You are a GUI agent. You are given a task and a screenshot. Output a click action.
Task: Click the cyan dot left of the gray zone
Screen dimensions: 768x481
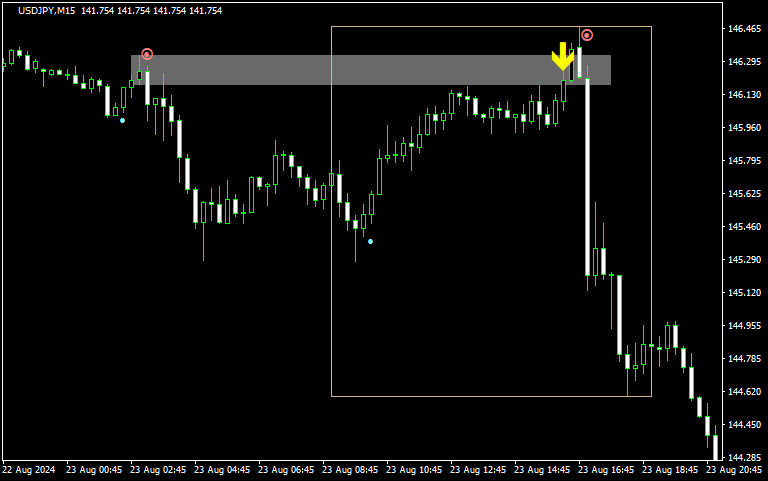click(x=122, y=120)
